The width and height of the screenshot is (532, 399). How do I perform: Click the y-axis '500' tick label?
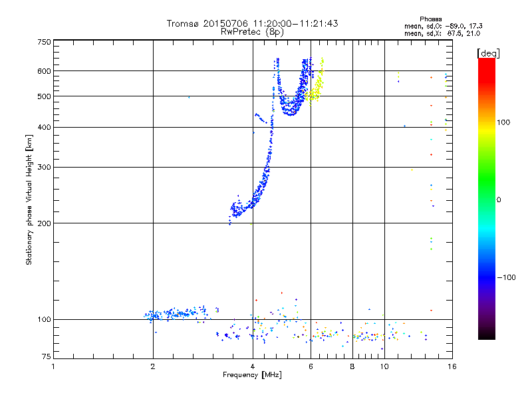pyautogui.click(x=44, y=96)
